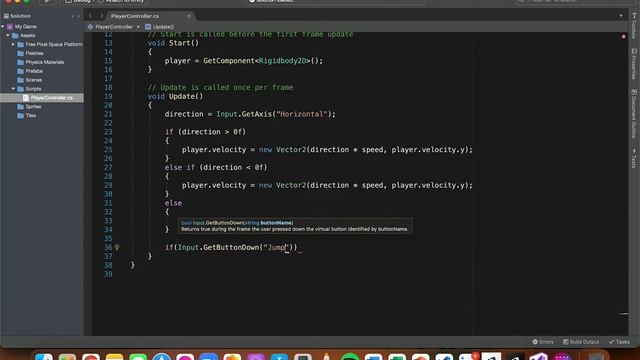Open the Toolbox side pad
Screen dimensions: 640x360
(634, 27)
